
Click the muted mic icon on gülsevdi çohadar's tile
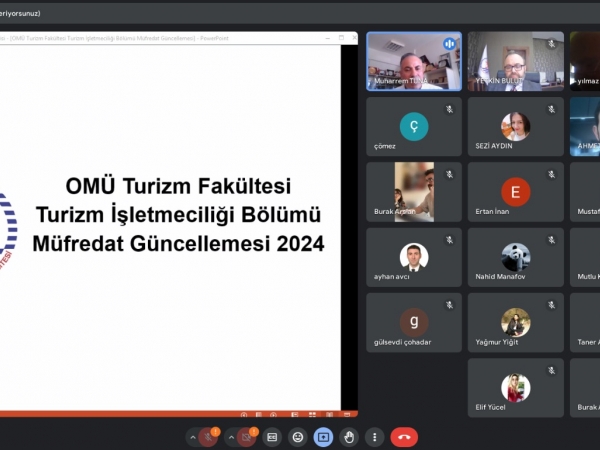click(x=450, y=305)
